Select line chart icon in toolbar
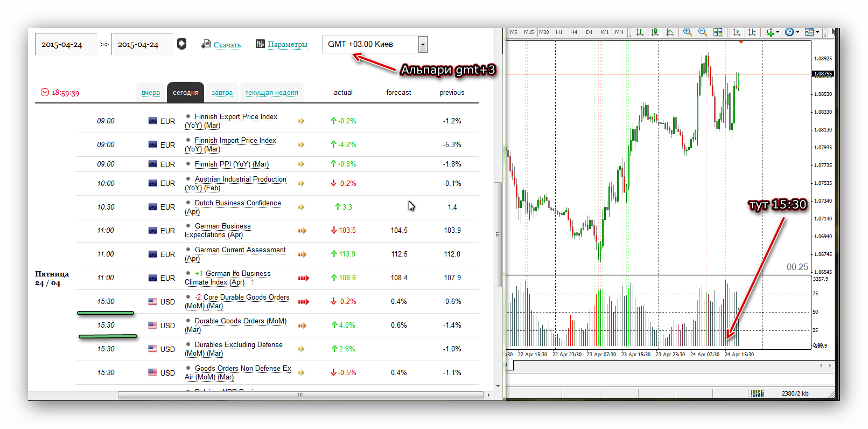 point(670,32)
